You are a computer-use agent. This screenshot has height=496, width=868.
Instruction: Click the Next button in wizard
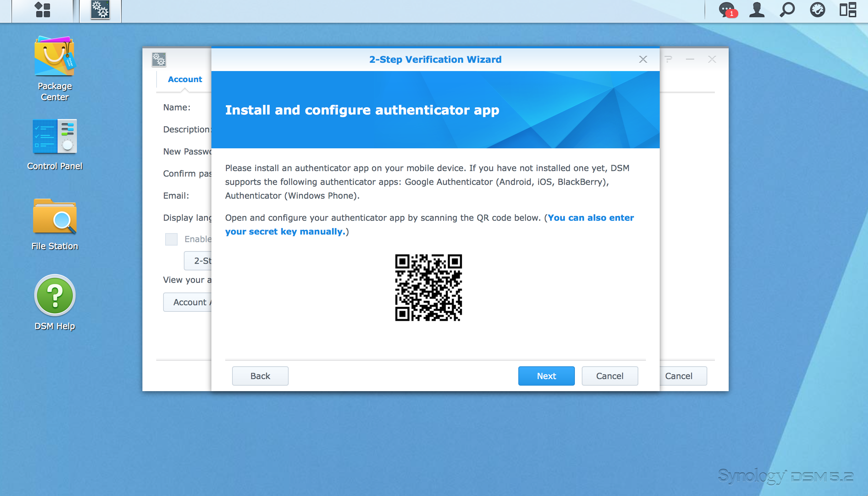pos(546,376)
